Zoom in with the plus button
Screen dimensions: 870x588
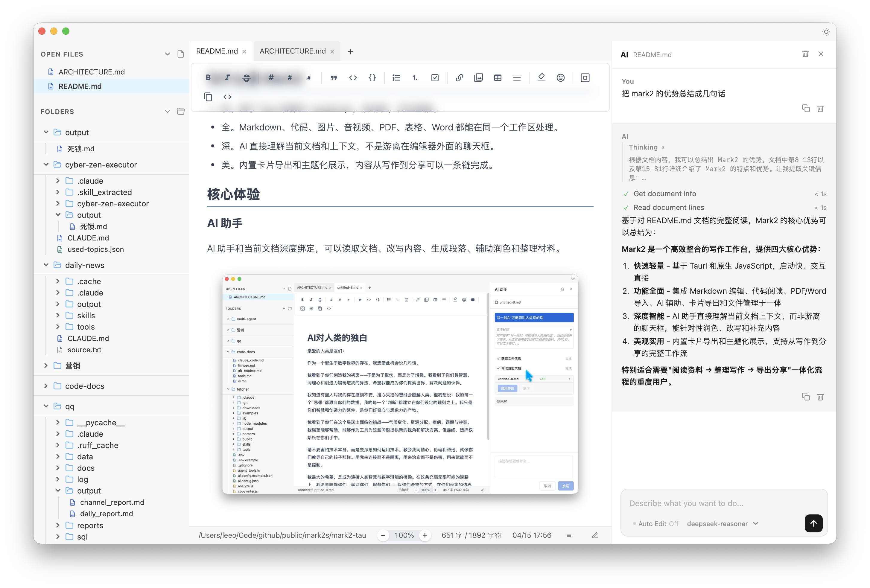point(425,535)
